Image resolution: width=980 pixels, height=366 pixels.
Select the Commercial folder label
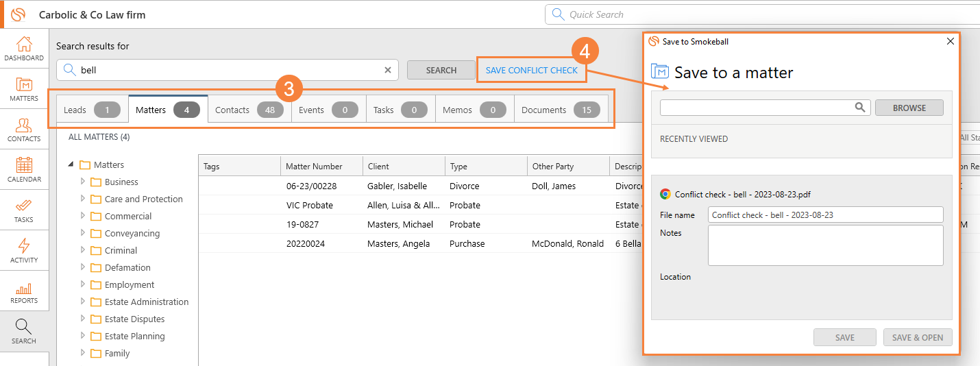(128, 216)
